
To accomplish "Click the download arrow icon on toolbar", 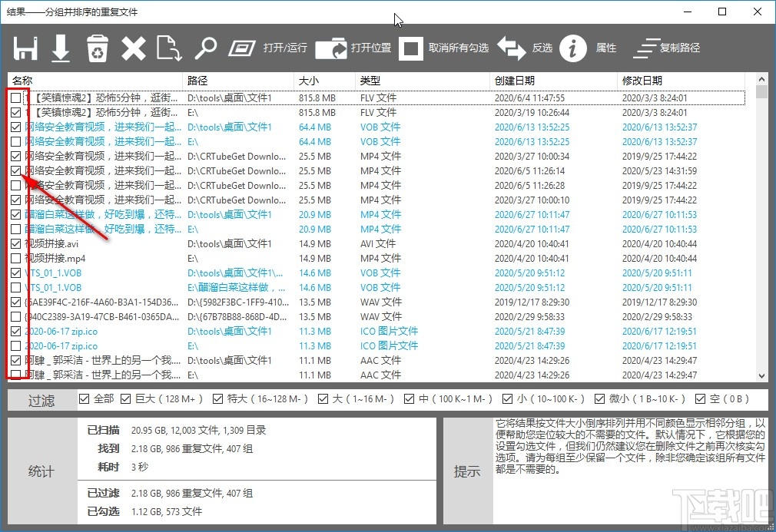I will [61, 48].
